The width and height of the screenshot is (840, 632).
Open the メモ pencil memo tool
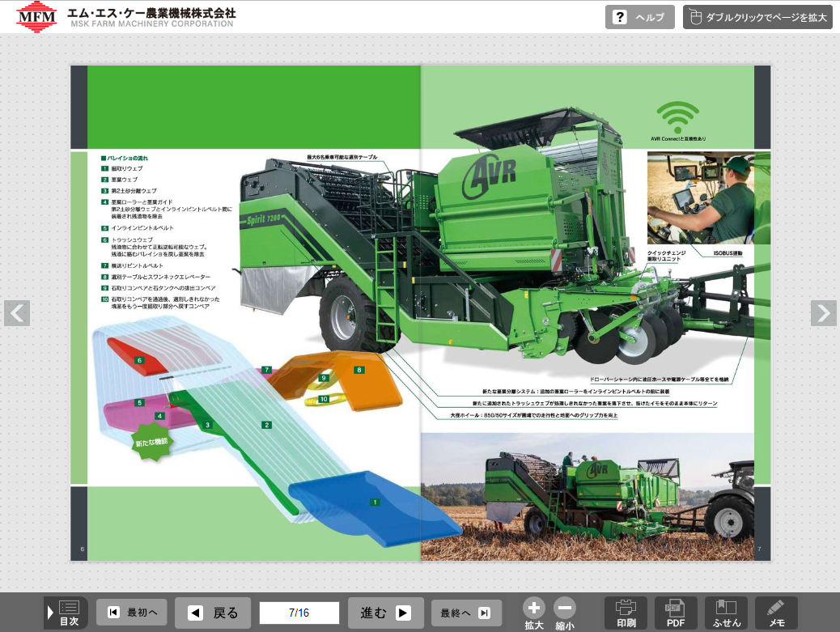[x=776, y=613]
